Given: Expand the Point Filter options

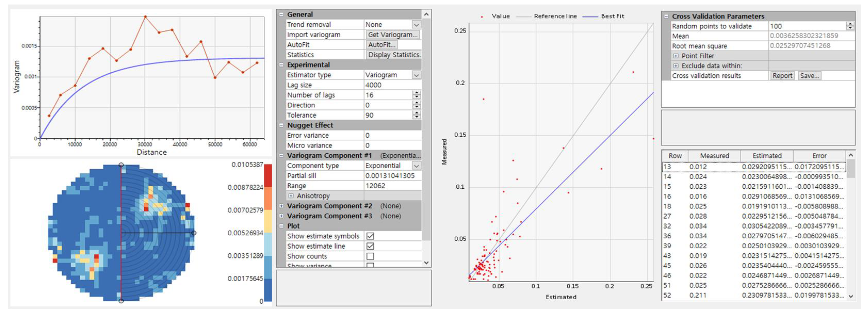Looking at the screenshot, I should pos(676,56).
